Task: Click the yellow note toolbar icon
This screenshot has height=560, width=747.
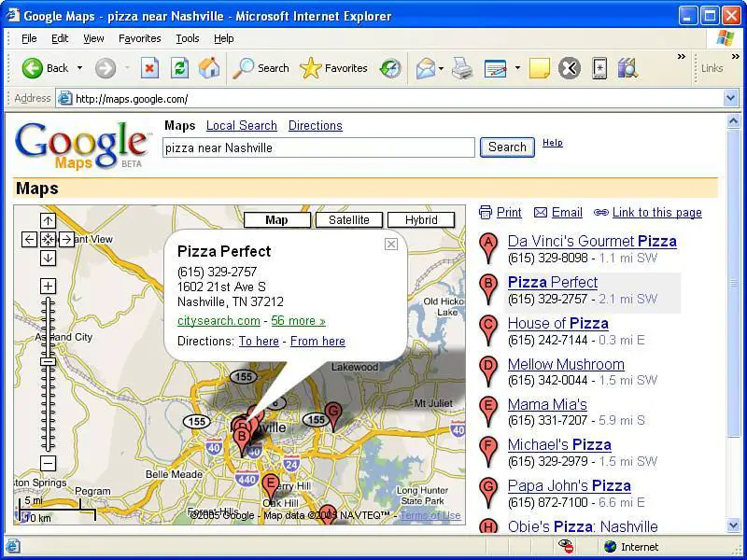Action: [x=540, y=68]
